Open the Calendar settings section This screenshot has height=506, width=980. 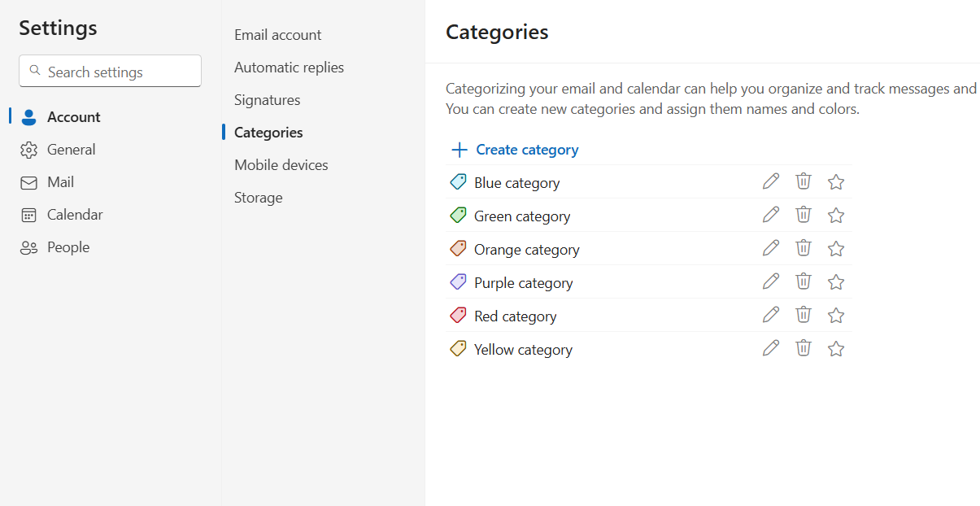tap(75, 215)
